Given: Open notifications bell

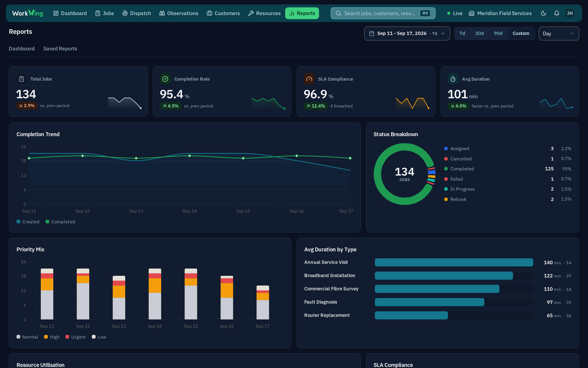Looking at the screenshot, I should point(557,13).
